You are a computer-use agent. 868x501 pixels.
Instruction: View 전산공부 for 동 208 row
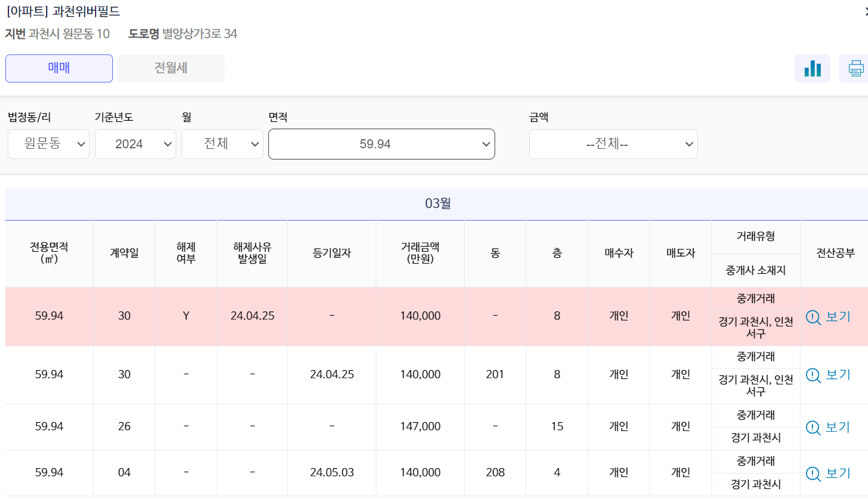coord(828,473)
